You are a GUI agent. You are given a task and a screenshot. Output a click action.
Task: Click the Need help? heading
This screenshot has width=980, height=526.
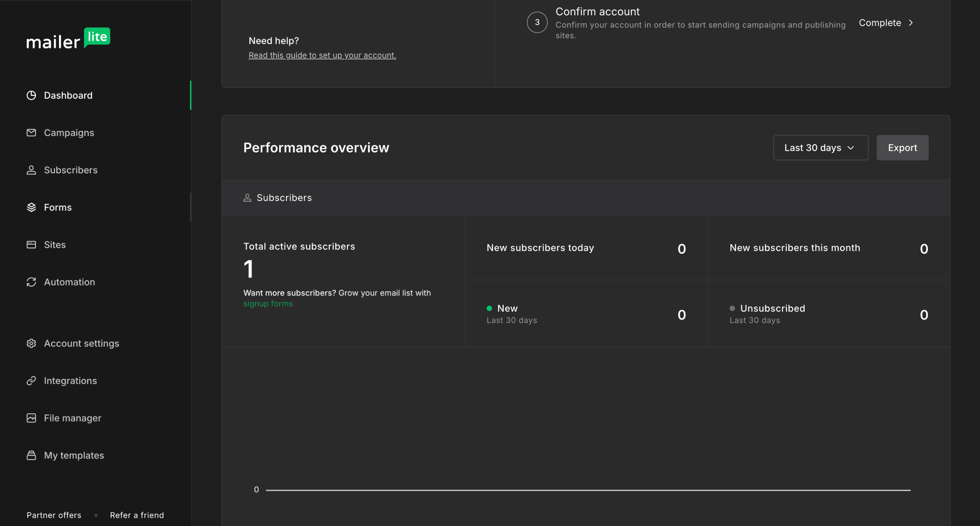click(x=274, y=41)
